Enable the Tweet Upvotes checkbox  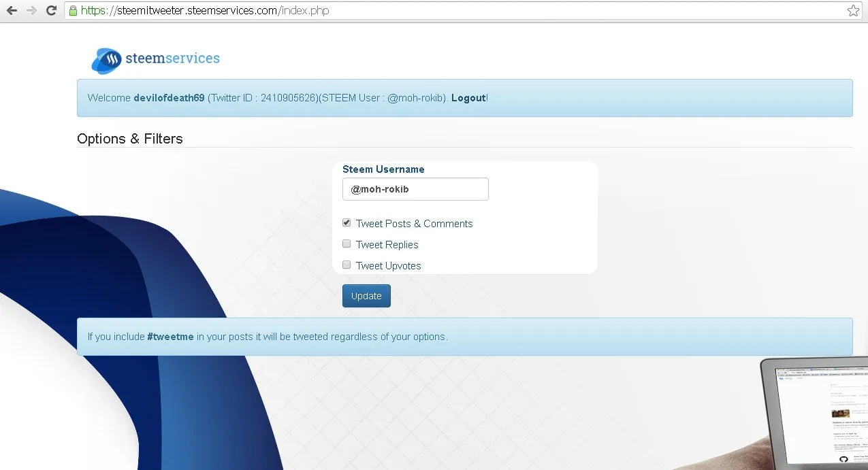click(x=347, y=265)
